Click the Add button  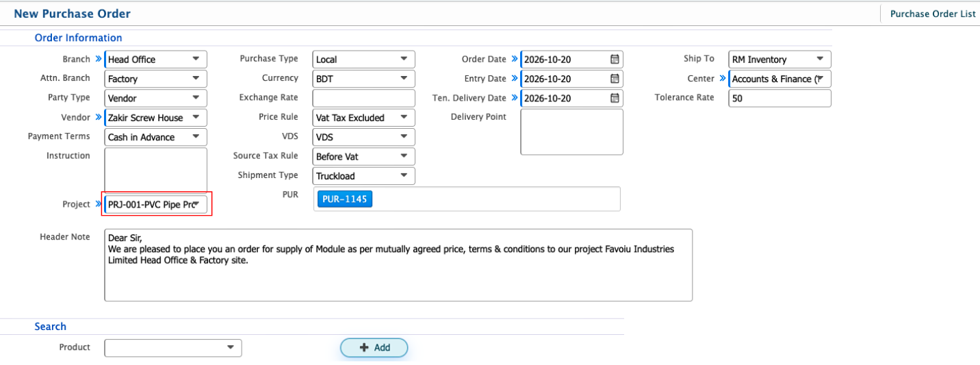click(x=374, y=348)
